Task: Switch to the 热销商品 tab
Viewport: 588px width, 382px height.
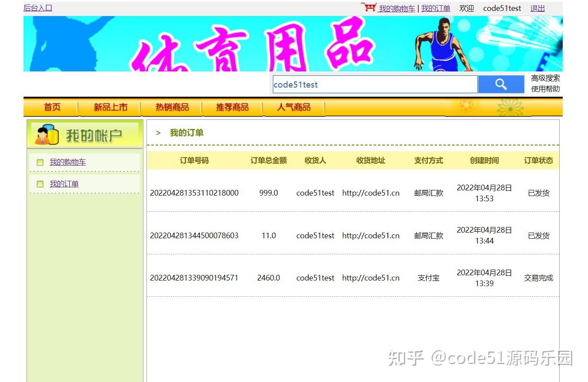Action: 172,107
